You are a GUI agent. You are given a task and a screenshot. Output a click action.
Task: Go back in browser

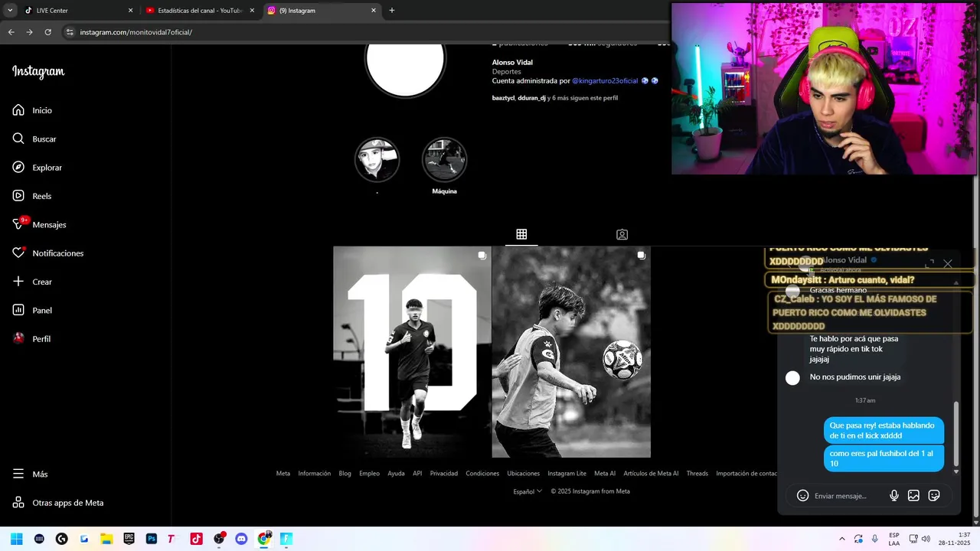click(x=11, y=32)
